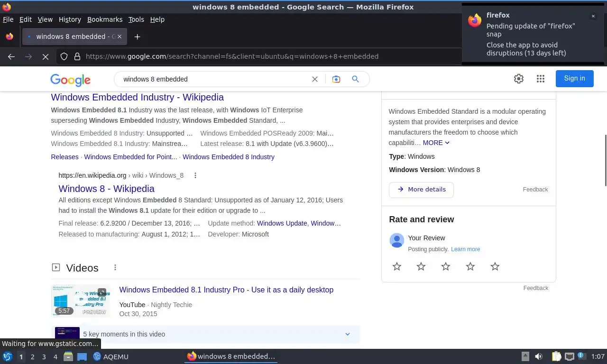Open the Google apps grid icon
Image resolution: width=607 pixels, height=364 pixels.
(541, 79)
